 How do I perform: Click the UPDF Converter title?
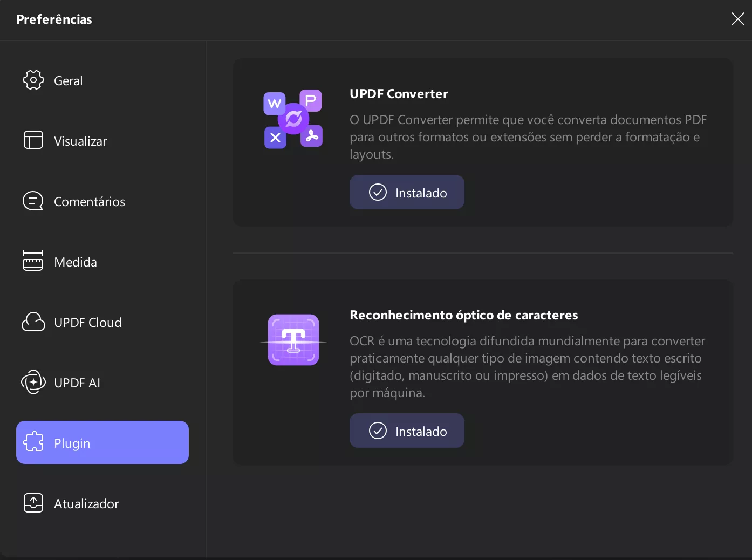[x=399, y=94]
